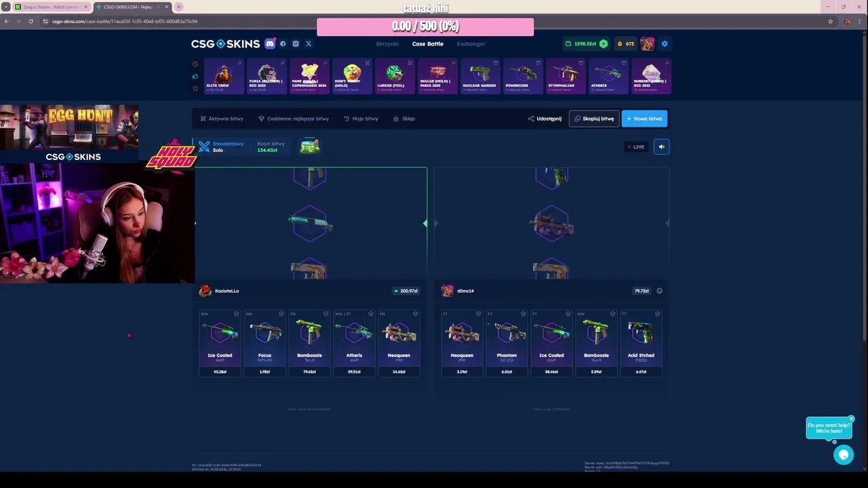Click the Skopiuj bitwę button
Image resolution: width=868 pixels, height=488 pixels.
point(594,119)
